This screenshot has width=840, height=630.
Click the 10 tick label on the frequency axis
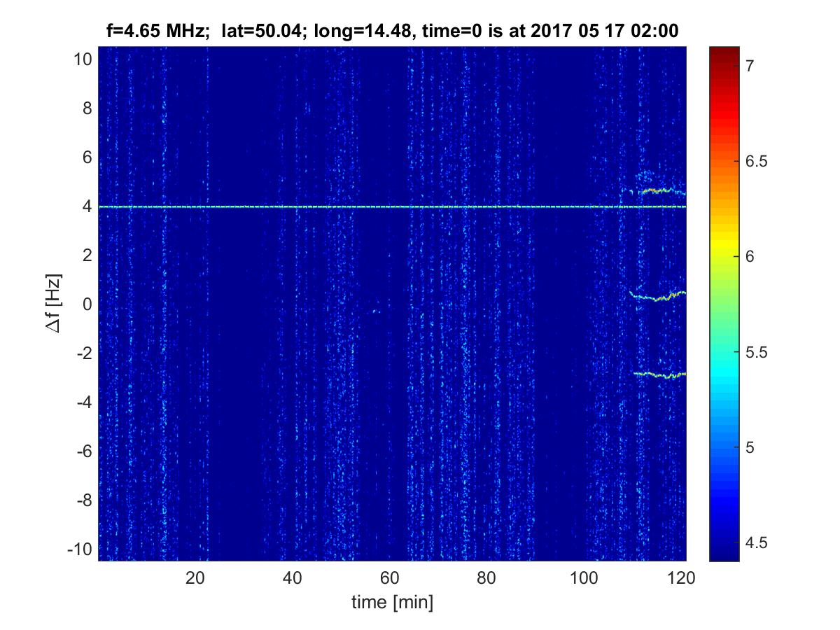point(82,59)
